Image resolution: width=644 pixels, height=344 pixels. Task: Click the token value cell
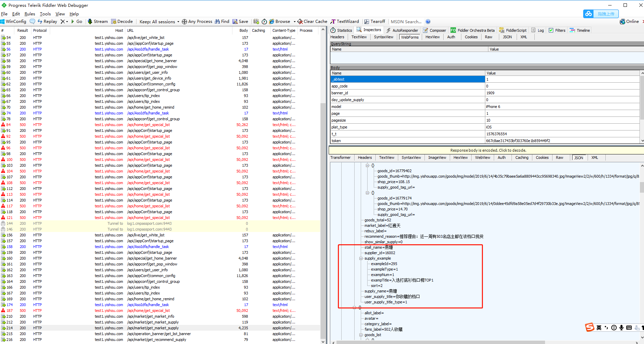tap(562, 141)
